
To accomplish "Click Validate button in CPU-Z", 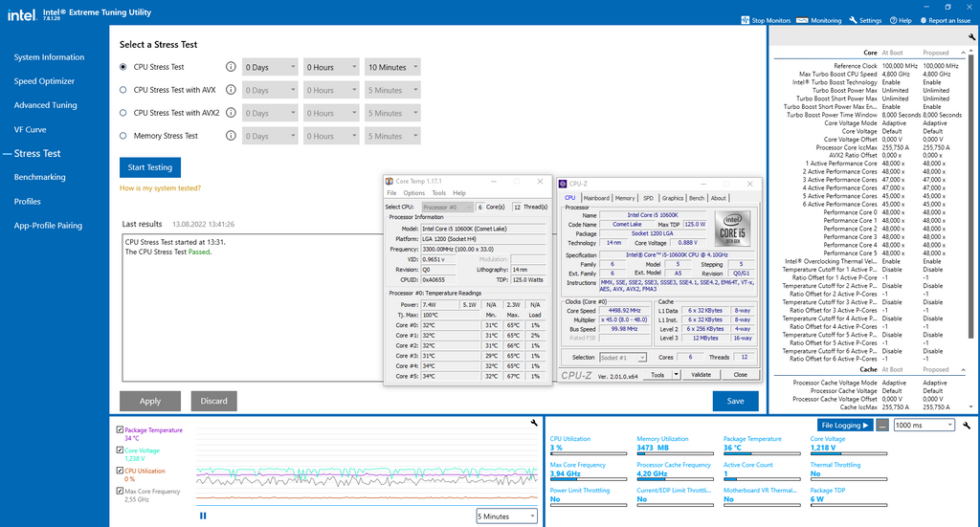I will (x=701, y=375).
